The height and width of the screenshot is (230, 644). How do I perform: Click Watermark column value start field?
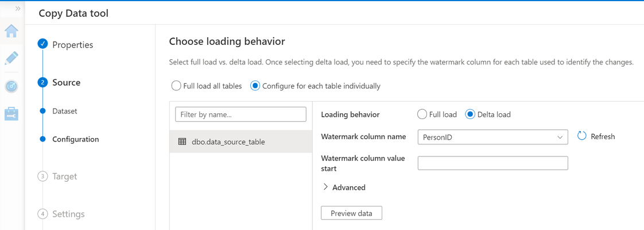(492, 163)
